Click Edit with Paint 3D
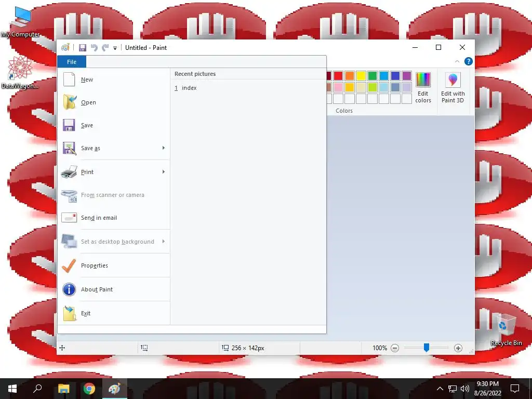This screenshot has height=399, width=532. (453, 87)
